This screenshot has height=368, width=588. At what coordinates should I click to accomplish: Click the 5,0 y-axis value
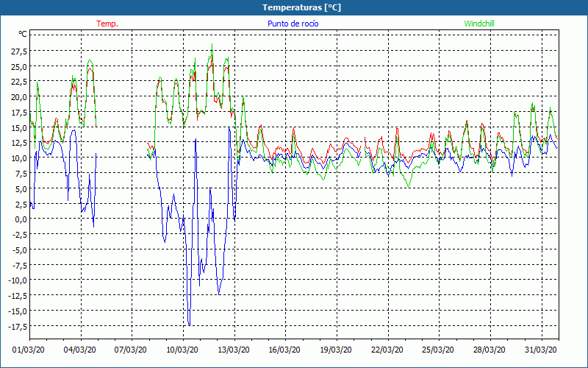tap(21, 188)
